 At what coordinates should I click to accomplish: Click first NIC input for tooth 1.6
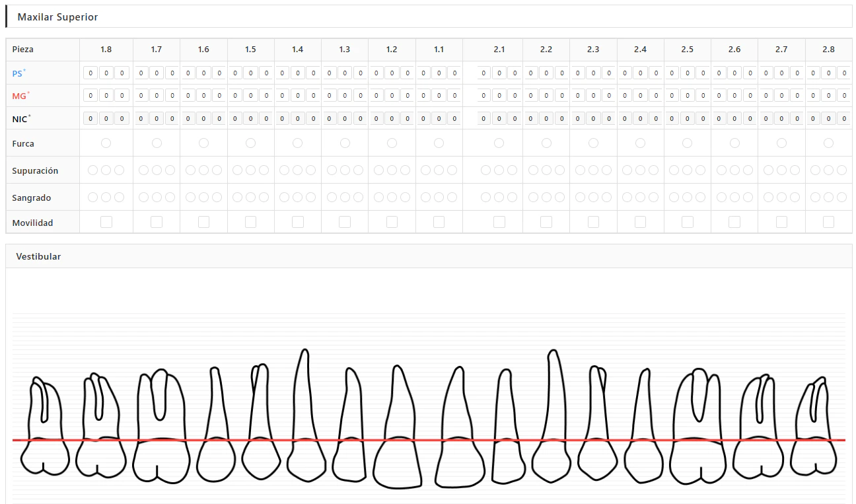[188, 119]
